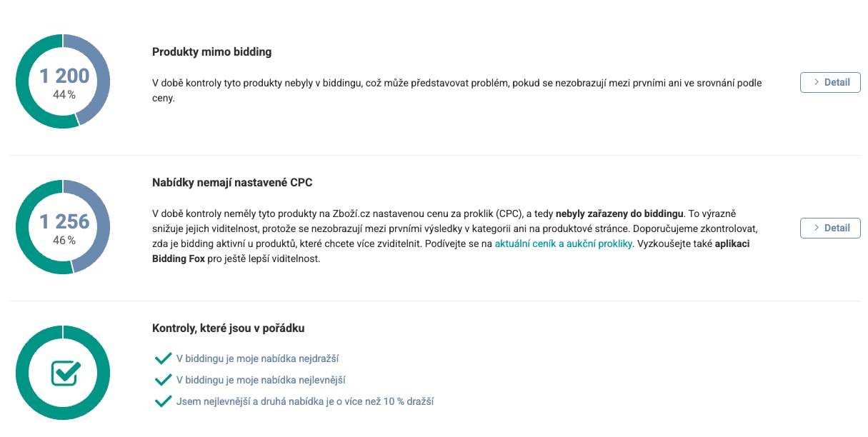
Task: Click checkmark beside 'Jsem nejlevnější' item
Action: [163, 401]
